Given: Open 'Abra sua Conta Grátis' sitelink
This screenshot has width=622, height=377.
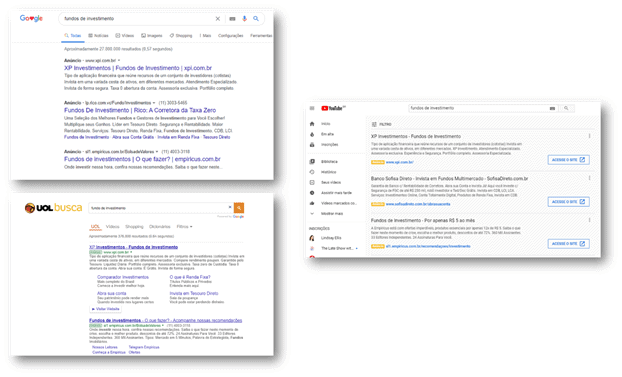Looking at the screenshot, I should point(133,137).
